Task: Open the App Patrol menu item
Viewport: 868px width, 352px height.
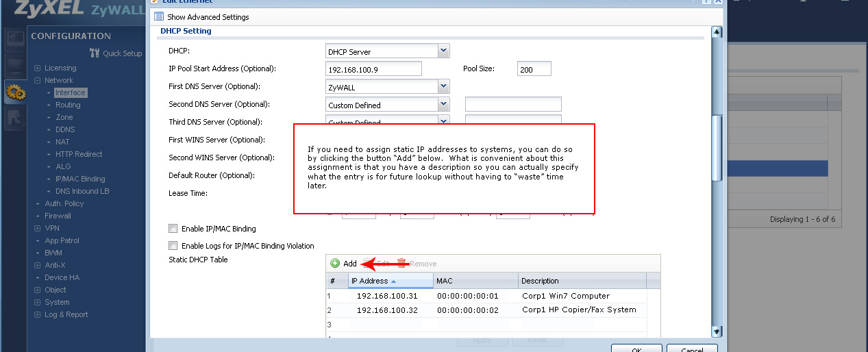Action: (x=62, y=240)
